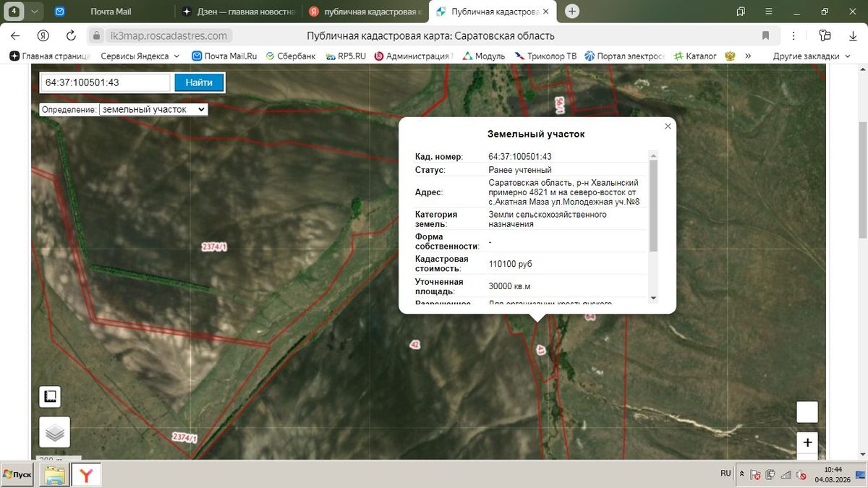Close the Земельный участок info popup

668,126
